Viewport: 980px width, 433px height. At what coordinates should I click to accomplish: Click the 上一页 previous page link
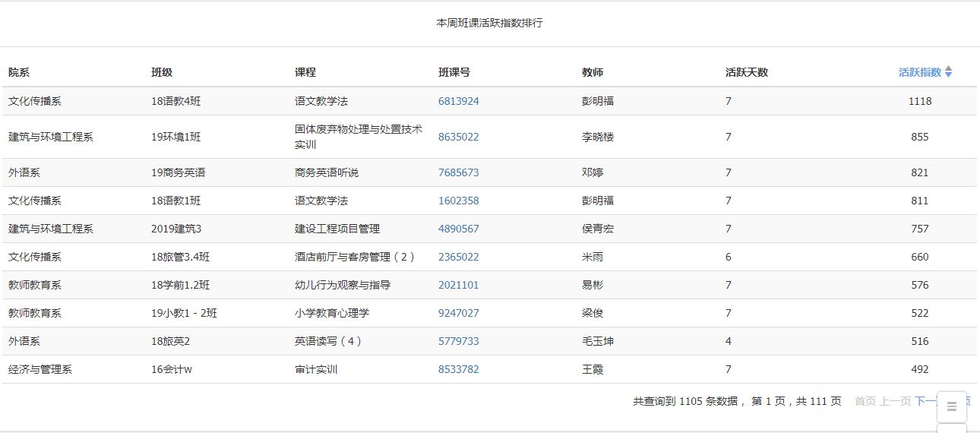click(x=896, y=401)
